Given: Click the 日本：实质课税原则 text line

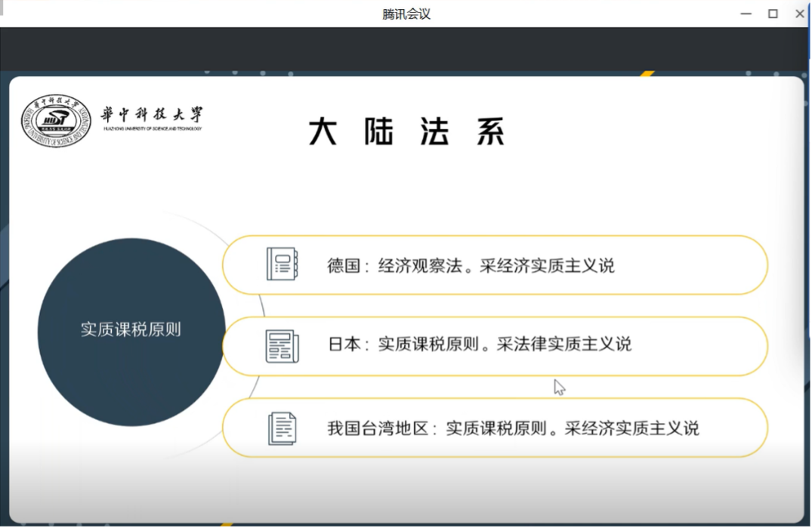Looking at the screenshot, I should coord(479,344).
